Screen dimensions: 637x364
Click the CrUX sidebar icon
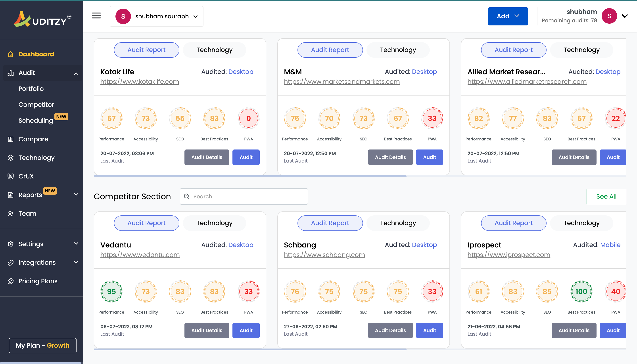click(10, 176)
